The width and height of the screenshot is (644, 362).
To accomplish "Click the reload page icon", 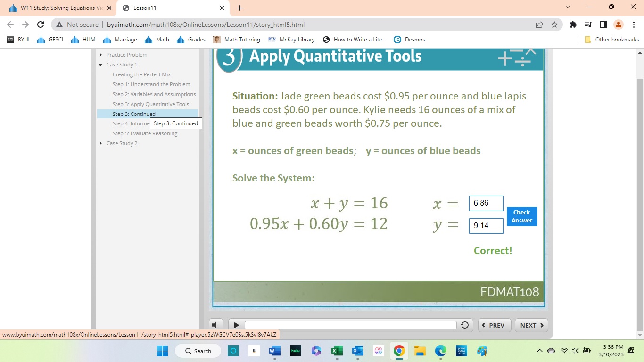I will pos(40,24).
